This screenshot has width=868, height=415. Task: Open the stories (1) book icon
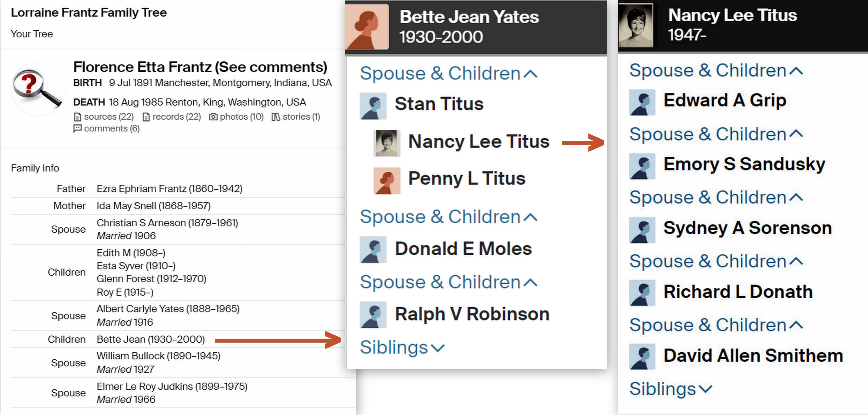tap(276, 117)
